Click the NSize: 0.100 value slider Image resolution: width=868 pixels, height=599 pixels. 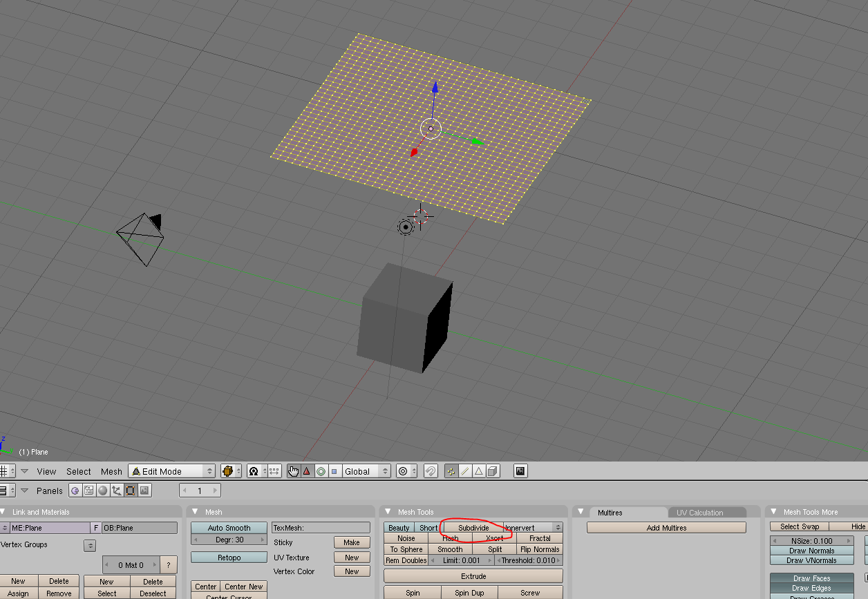point(812,541)
